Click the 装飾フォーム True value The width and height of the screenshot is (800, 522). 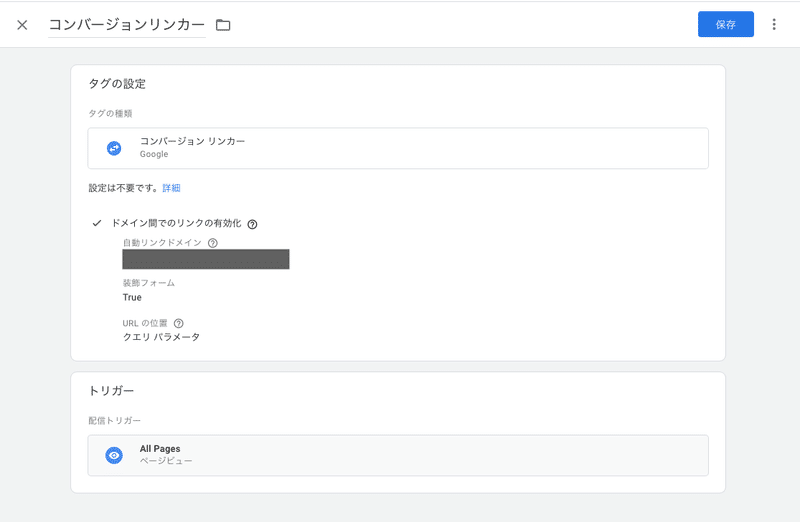click(x=132, y=297)
